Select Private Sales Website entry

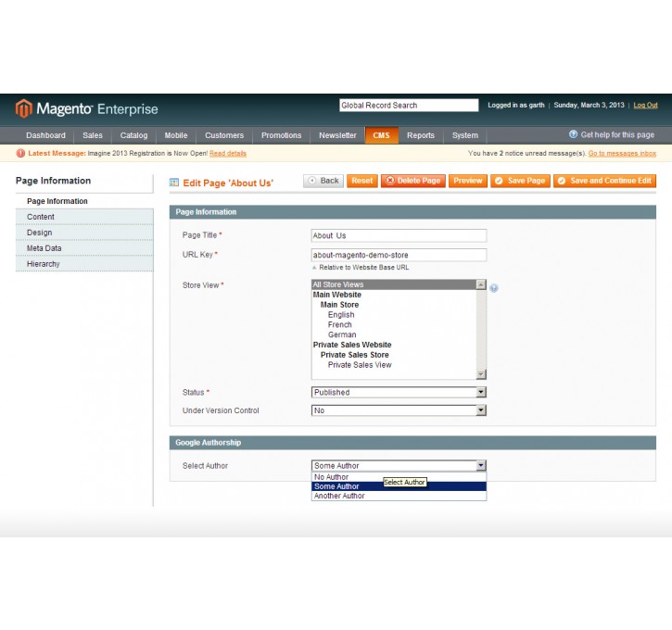[x=394, y=345]
